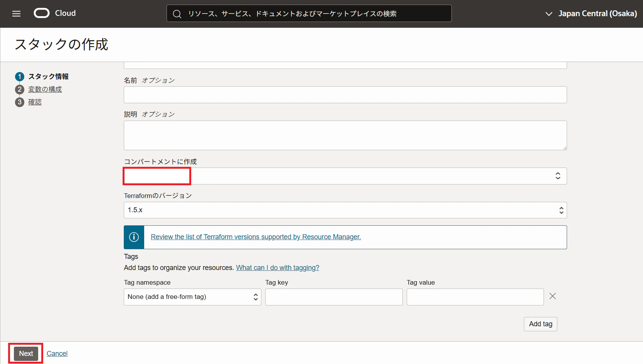
Task: Click the Tags section heading
Action: (131, 257)
